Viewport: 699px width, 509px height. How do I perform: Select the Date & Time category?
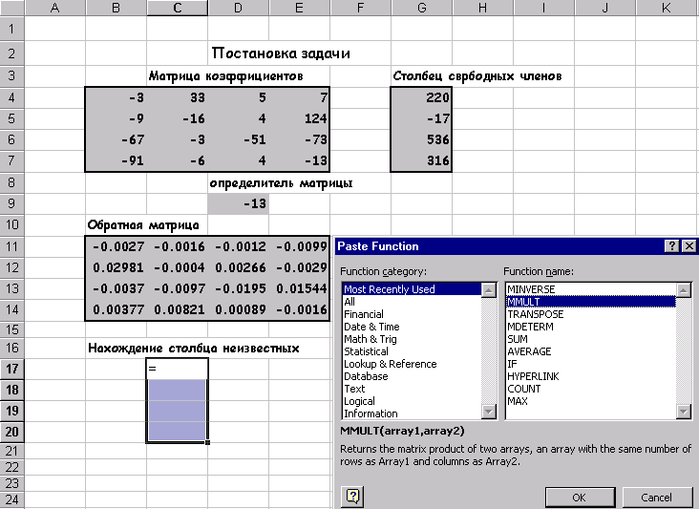point(412,327)
